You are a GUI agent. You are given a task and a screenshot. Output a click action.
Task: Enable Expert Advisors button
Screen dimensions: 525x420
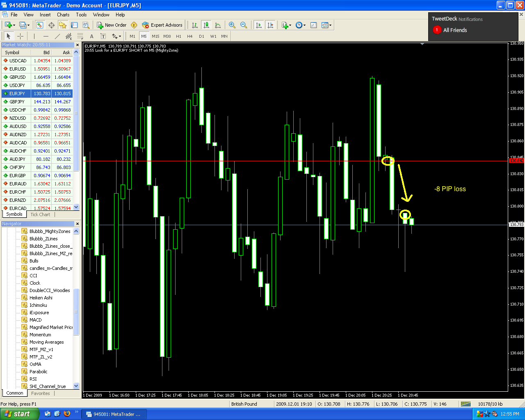tap(162, 25)
